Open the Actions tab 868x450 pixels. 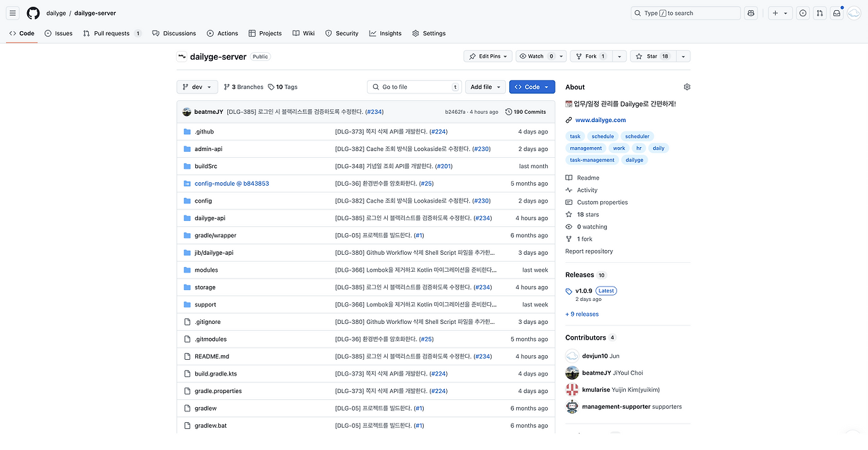(x=222, y=33)
